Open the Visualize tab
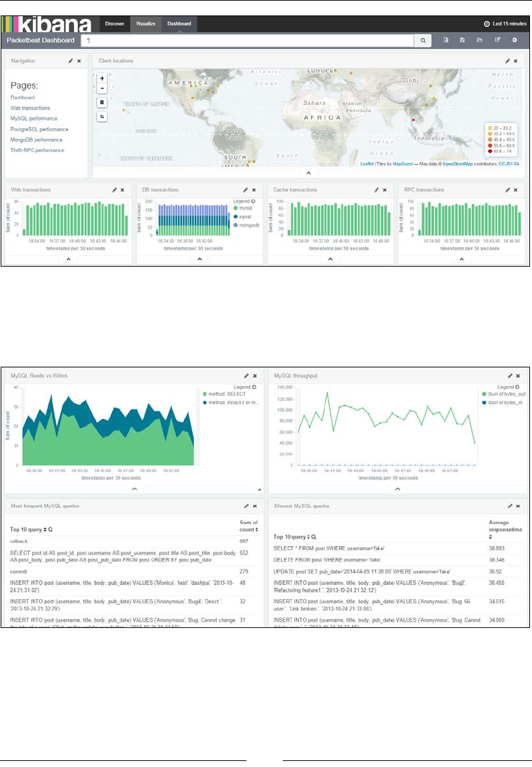The height and width of the screenshot is (767, 532). (x=145, y=24)
